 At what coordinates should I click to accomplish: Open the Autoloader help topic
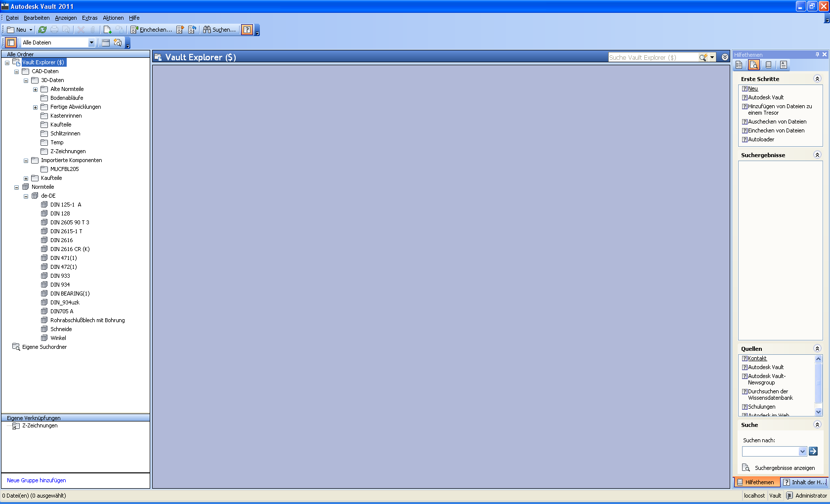click(x=761, y=139)
